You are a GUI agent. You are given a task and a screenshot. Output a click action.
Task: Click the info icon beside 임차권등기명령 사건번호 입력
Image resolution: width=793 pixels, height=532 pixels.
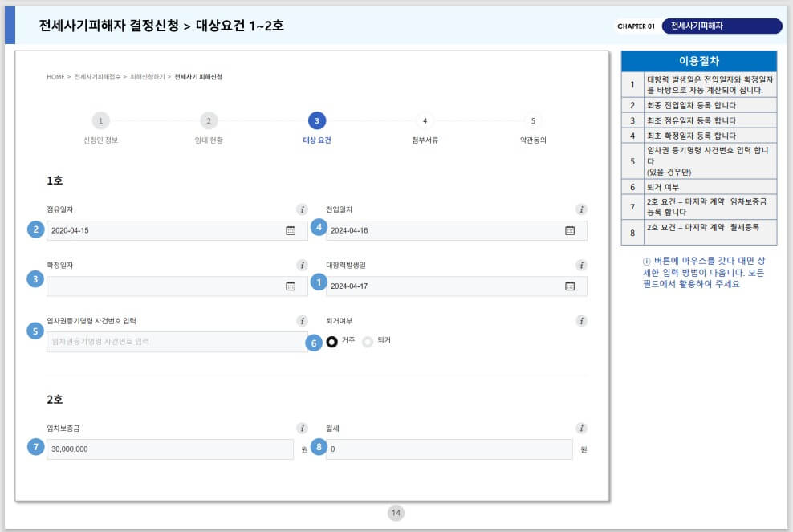tap(303, 320)
